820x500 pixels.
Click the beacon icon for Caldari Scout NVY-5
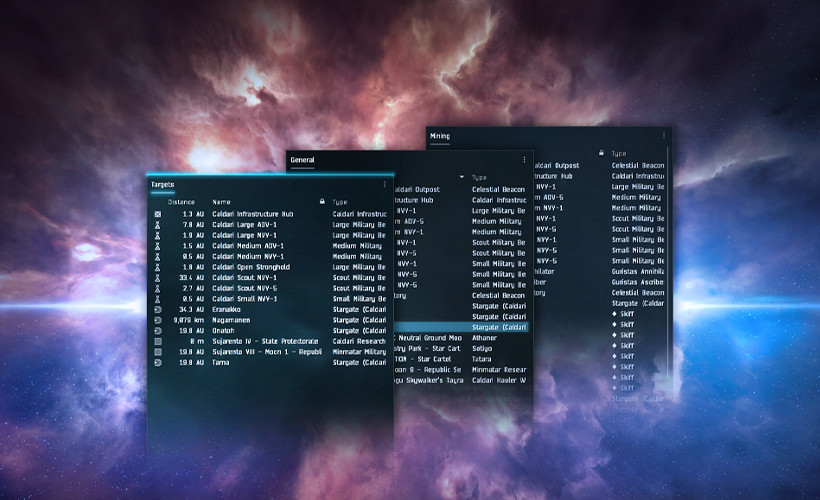click(x=158, y=288)
